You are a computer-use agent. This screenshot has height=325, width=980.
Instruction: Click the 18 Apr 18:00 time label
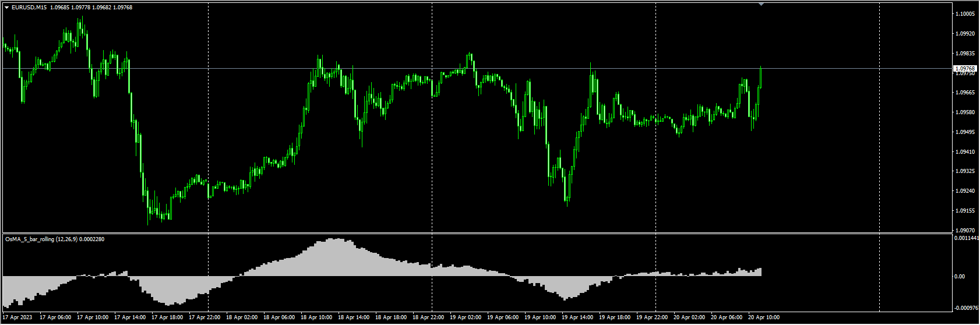[392, 318]
